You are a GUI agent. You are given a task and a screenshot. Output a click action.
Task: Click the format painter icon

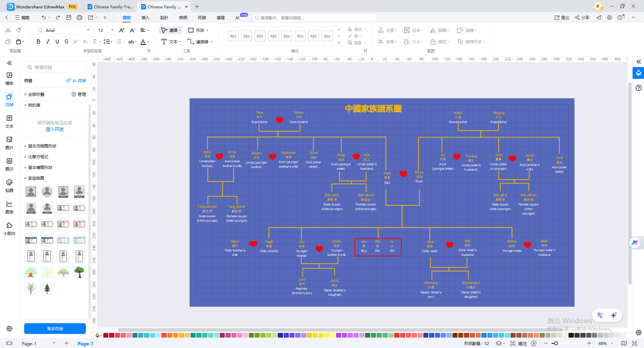click(19, 30)
